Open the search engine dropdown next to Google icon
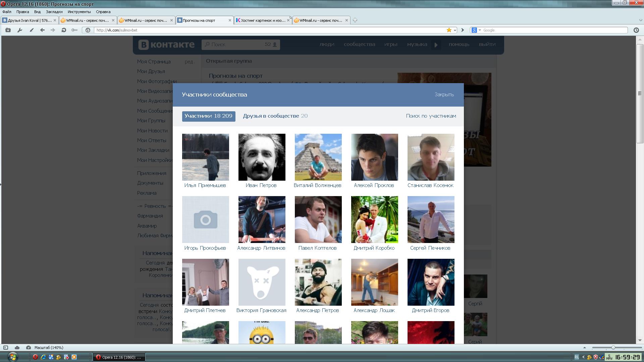 coord(480,30)
